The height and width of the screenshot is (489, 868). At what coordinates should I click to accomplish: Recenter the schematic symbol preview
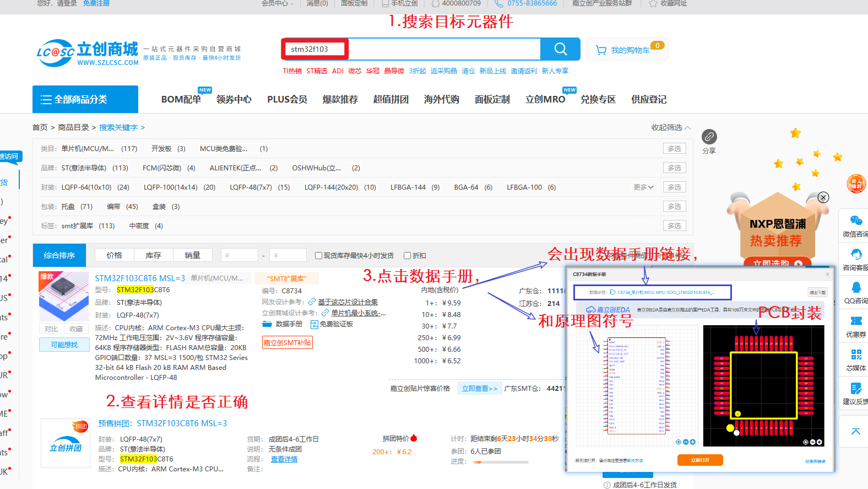tap(679, 442)
